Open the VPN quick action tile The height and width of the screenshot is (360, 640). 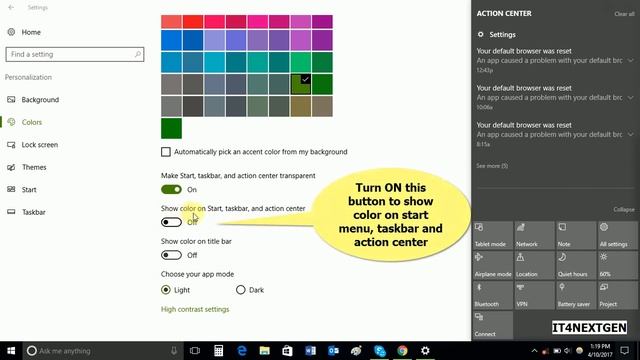tap(534, 295)
